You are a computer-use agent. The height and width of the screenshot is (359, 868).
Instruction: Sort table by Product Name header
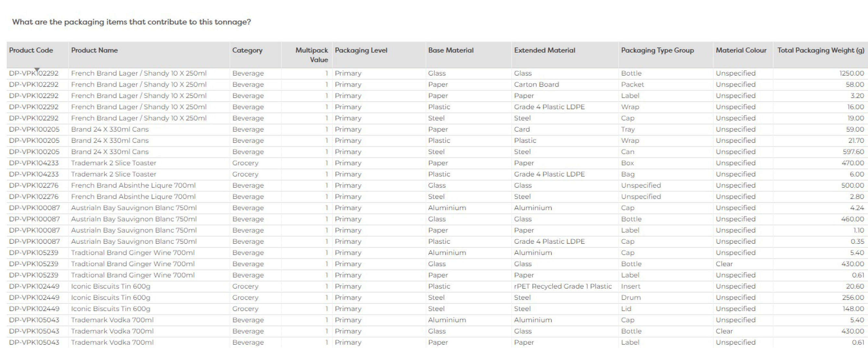[x=94, y=50]
